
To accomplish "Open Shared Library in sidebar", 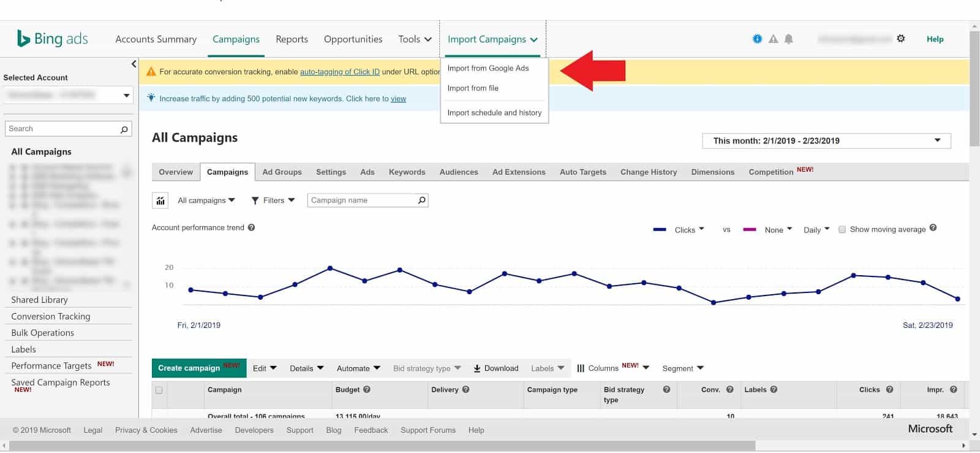I will pyautogui.click(x=39, y=300).
